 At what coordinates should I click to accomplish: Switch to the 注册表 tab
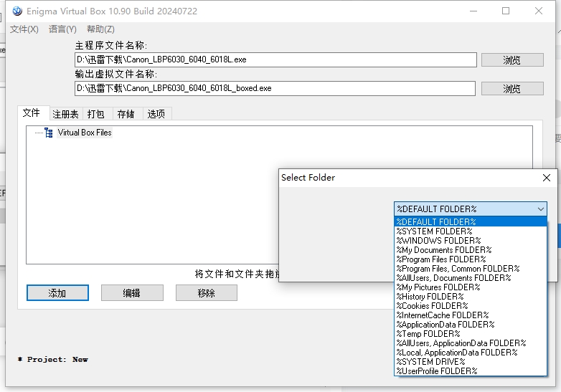[65, 114]
